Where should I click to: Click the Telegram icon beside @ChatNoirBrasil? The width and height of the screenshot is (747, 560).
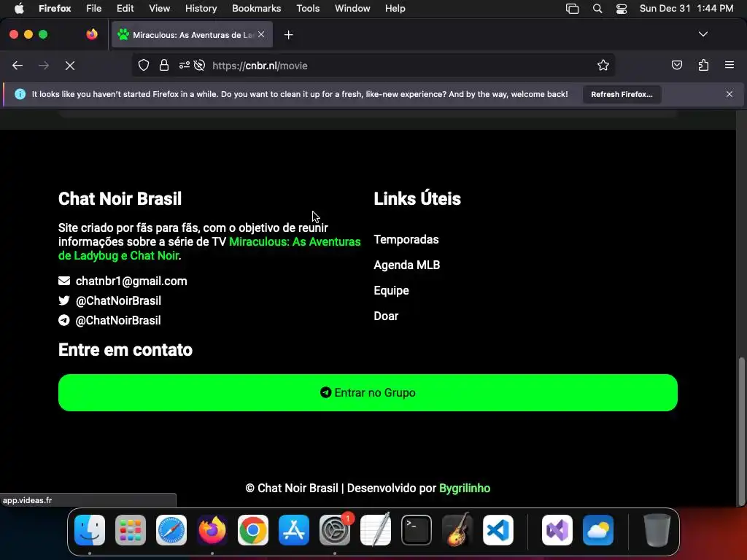[64, 321]
